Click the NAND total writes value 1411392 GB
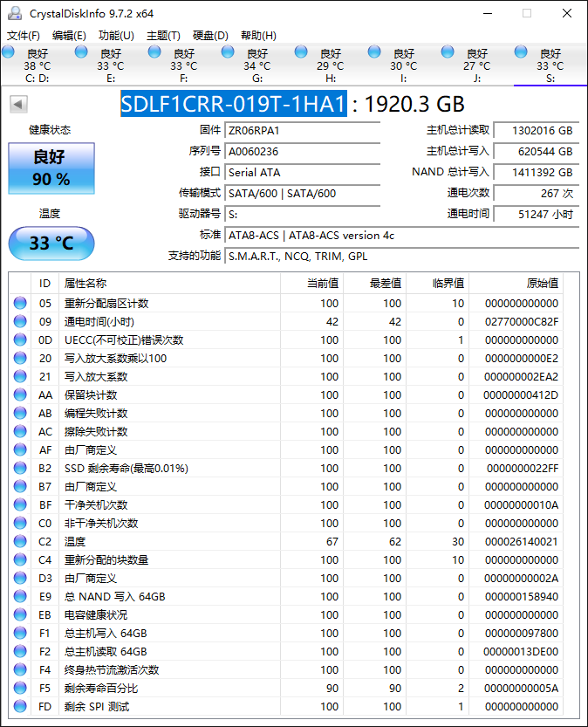588x727 pixels. [x=537, y=173]
